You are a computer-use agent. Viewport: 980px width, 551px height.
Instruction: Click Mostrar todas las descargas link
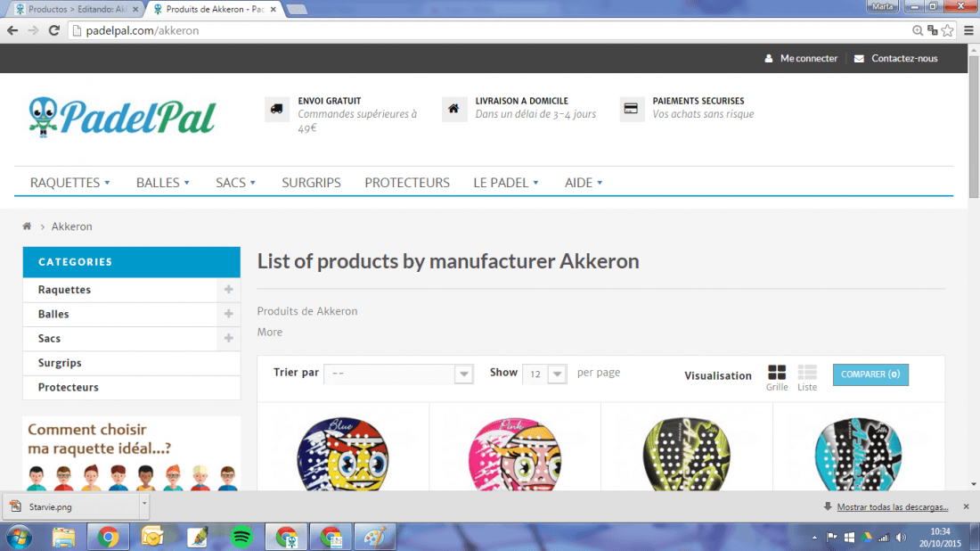point(893,506)
